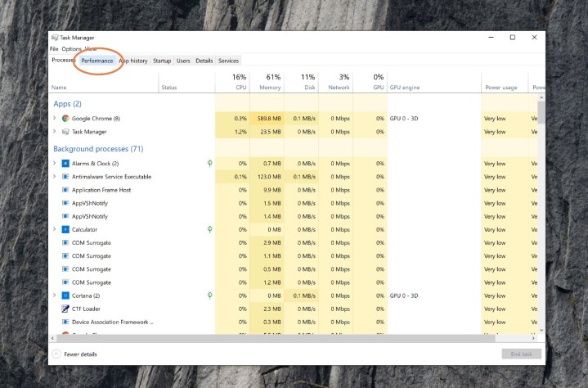The width and height of the screenshot is (588, 388).
Task: Open the Options menu
Action: (x=71, y=49)
